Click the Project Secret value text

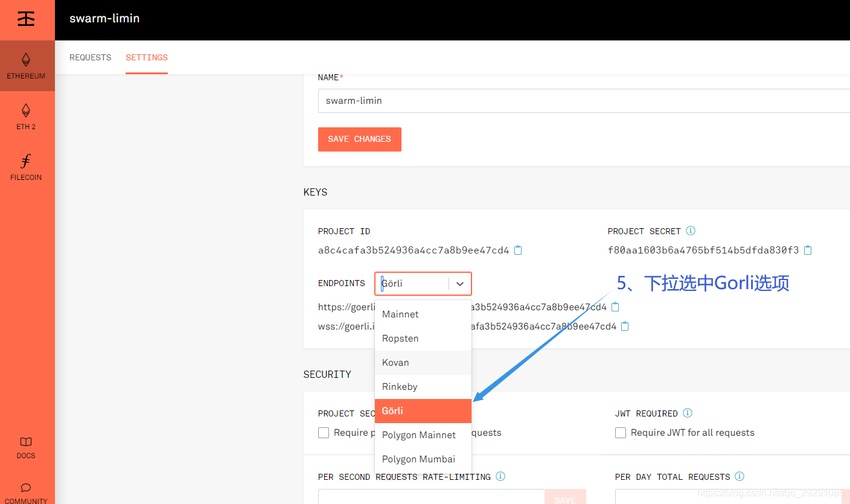click(703, 250)
